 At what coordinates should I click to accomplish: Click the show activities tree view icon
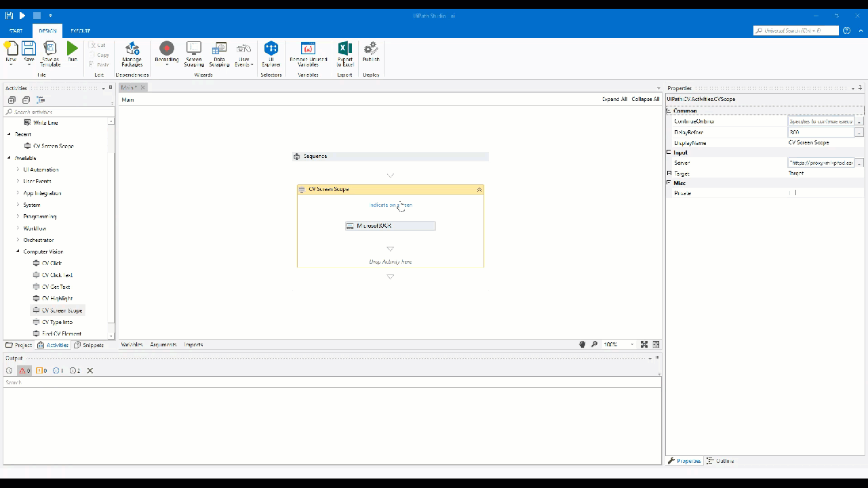(41, 100)
